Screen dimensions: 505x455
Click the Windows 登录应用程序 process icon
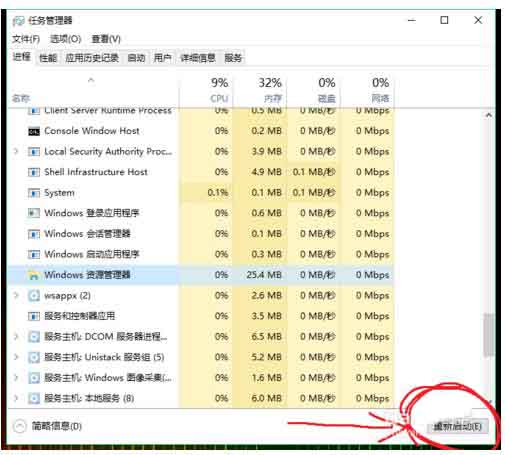(34, 213)
